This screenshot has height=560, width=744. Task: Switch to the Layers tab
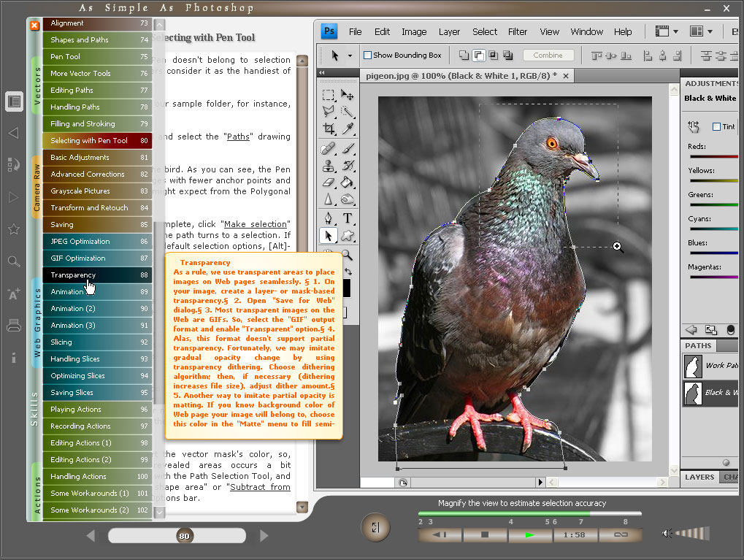[x=699, y=477]
